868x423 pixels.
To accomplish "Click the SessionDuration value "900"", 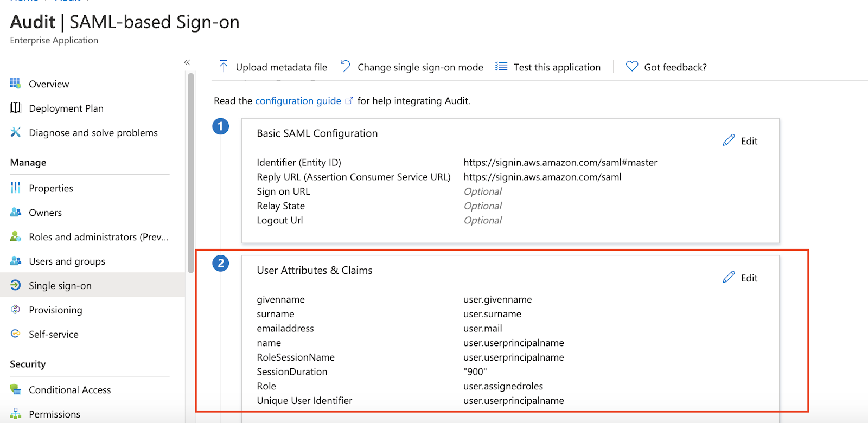I will coord(475,371).
